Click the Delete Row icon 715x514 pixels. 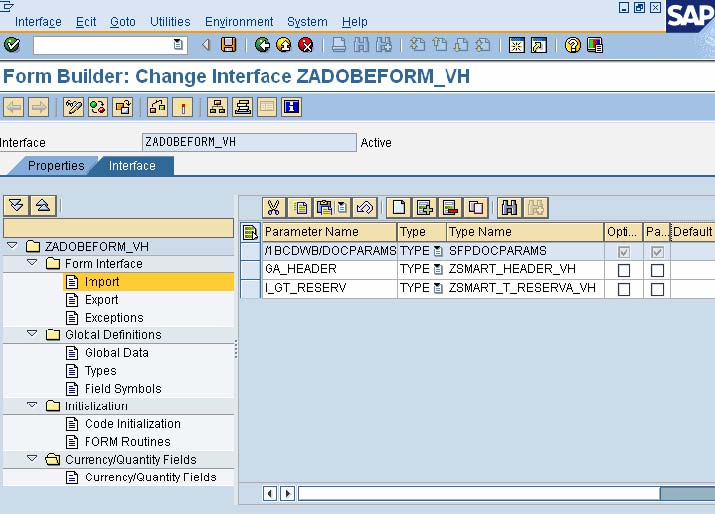pyautogui.click(x=450, y=208)
